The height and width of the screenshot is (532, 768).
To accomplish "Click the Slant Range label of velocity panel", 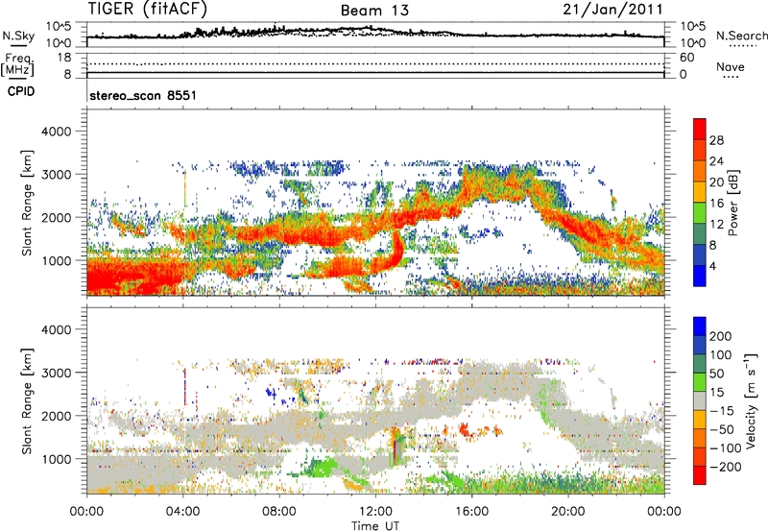I will (27, 400).
